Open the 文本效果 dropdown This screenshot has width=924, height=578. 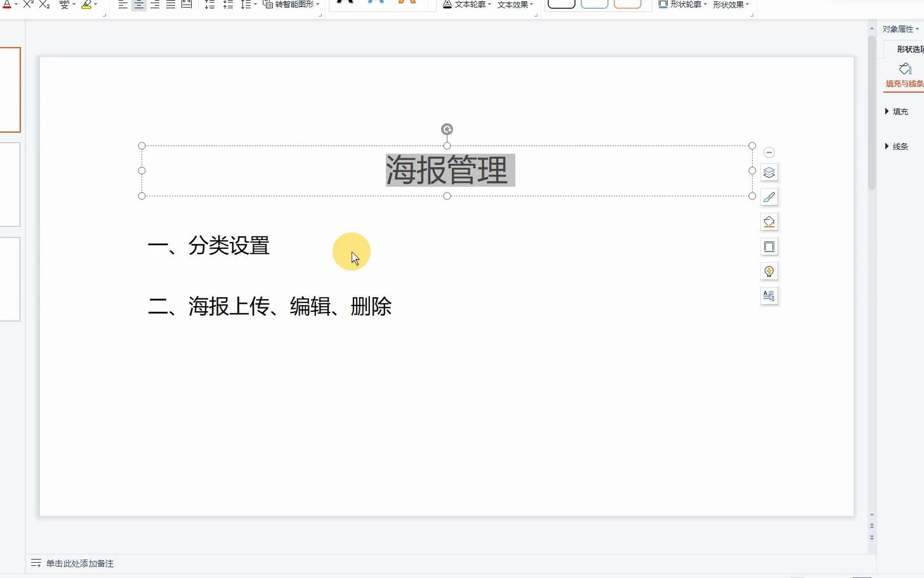pyautogui.click(x=514, y=4)
